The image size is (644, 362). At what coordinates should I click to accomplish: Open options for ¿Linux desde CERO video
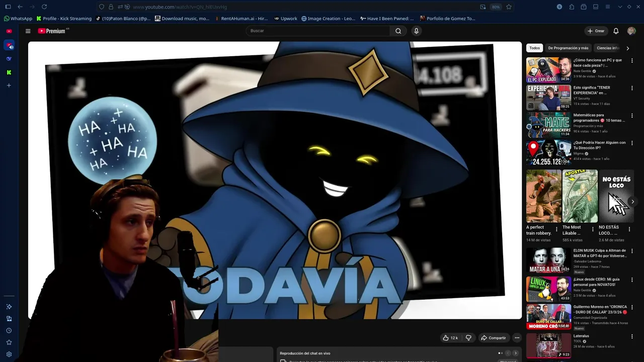pos(632,280)
